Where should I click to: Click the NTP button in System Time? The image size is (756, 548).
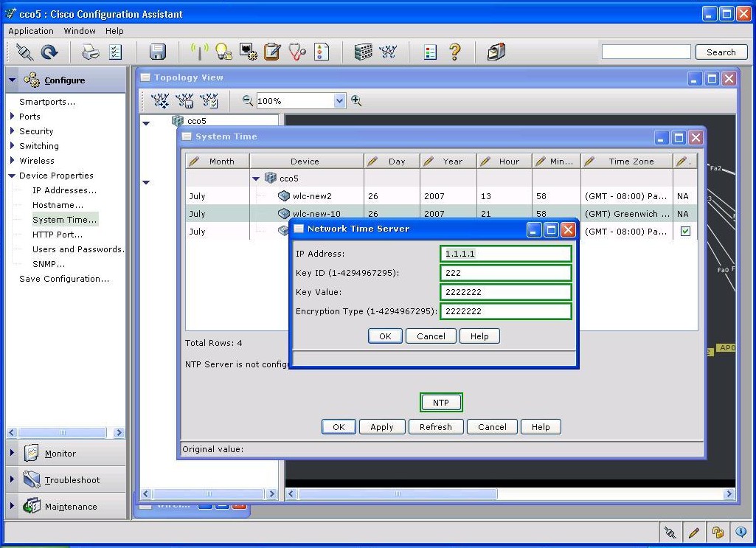coord(440,403)
